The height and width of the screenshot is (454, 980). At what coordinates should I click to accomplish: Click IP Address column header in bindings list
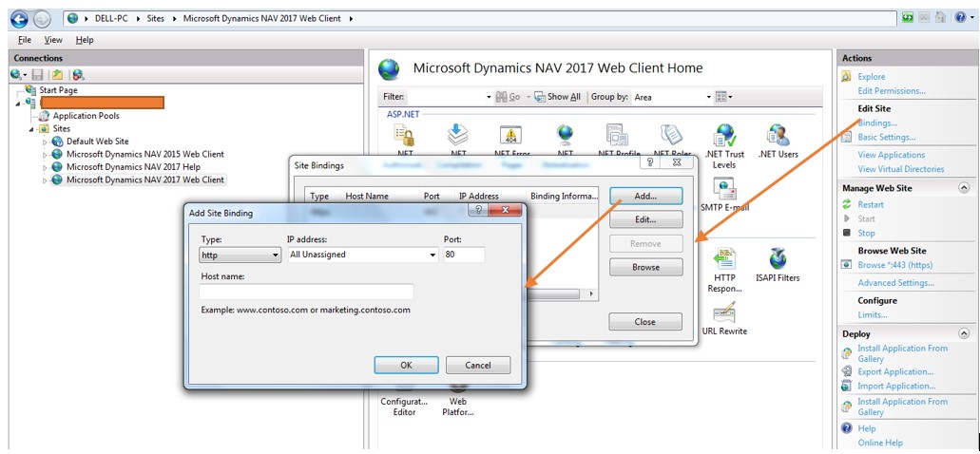click(x=479, y=196)
